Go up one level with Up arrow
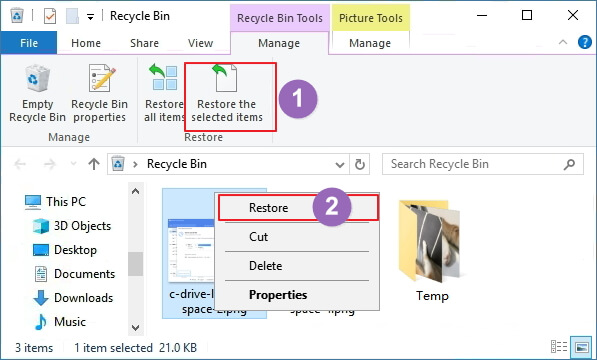597x360 pixels. point(94,164)
